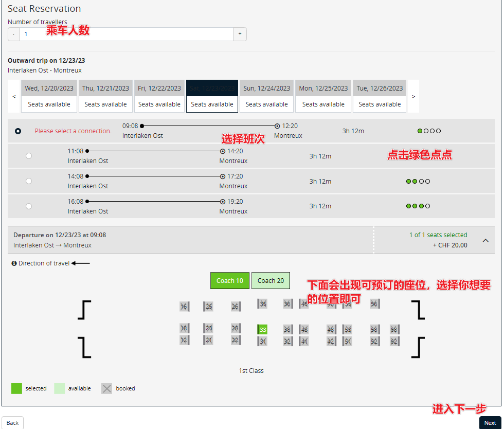Click booked seat 25 in the top row
This screenshot has height=429, width=504.
[208, 307]
